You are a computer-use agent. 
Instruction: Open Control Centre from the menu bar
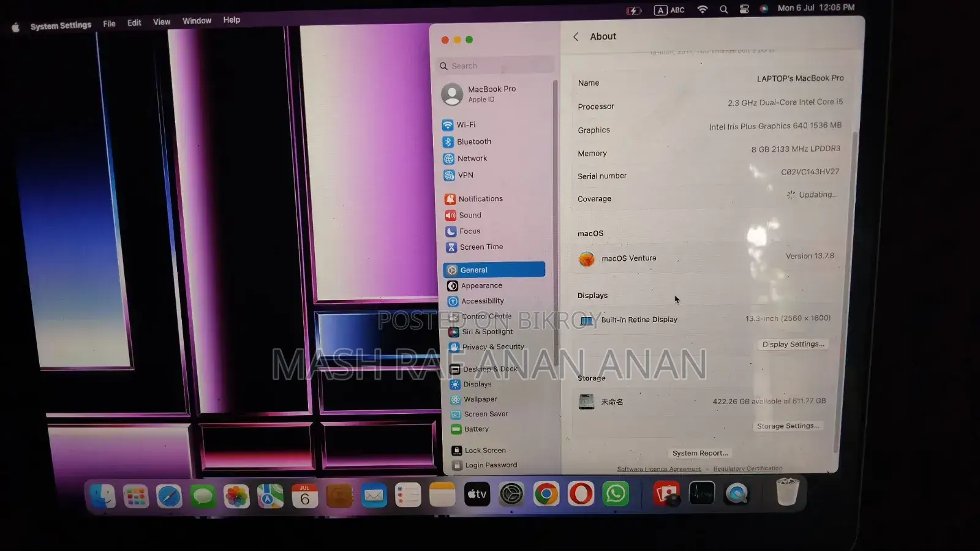click(x=744, y=9)
